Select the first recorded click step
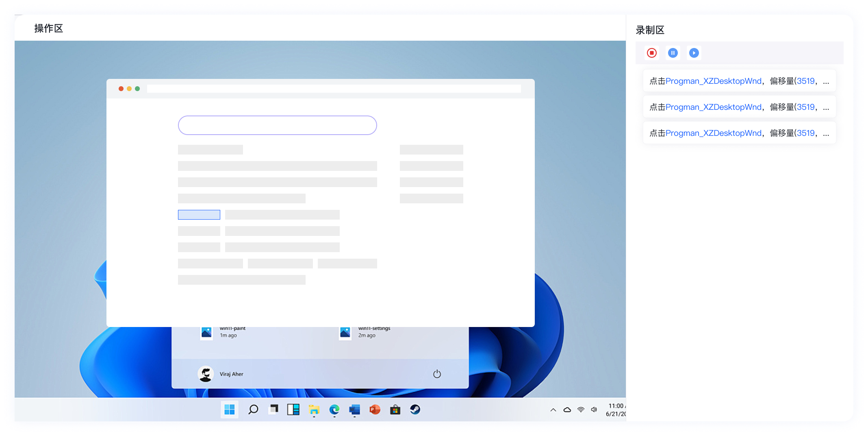Screen dimensions: 868x436 pos(739,81)
